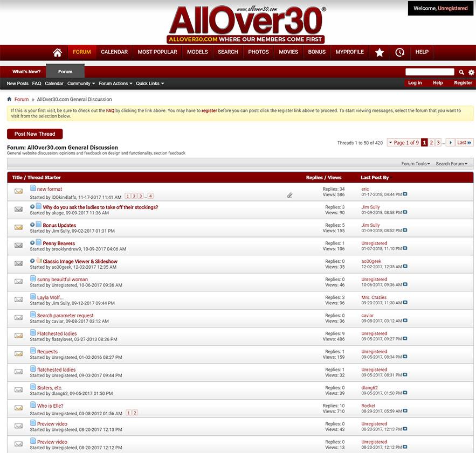Viewport: 476px width, 453px height.
Task: Click the AllOver30 logo banner
Action: click(x=246, y=23)
